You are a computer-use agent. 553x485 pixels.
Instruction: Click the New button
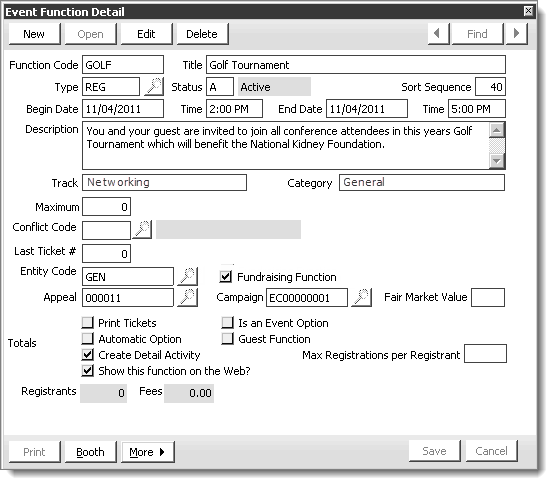point(34,34)
